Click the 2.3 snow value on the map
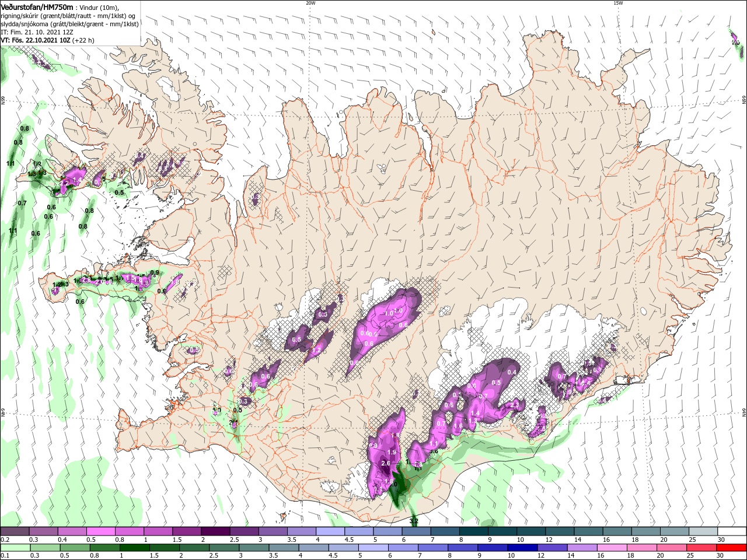 (x=515, y=404)
